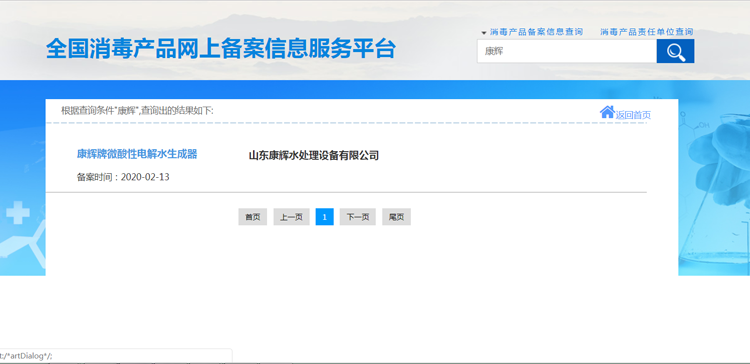The width and height of the screenshot is (750, 364).
Task: Click the 下一页 next page button
Action: pyautogui.click(x=358, y=217)
